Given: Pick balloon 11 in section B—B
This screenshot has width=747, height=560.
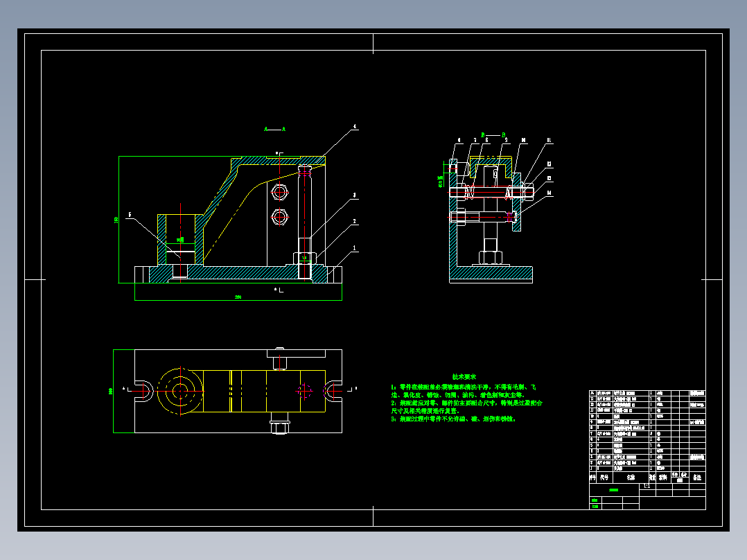Looking at the screenshot, I should click(x=549, y=141).
